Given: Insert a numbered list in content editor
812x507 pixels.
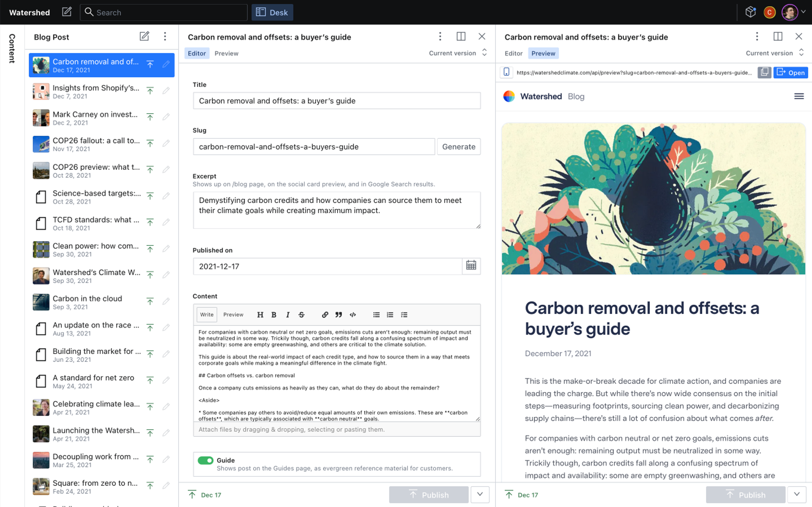Looking at the screenshot, I should 390,315.
